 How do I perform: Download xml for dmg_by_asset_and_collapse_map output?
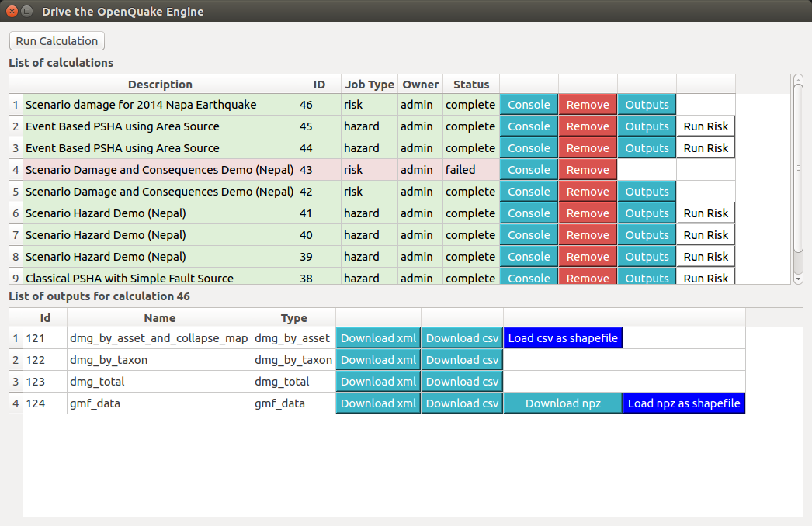379,338
